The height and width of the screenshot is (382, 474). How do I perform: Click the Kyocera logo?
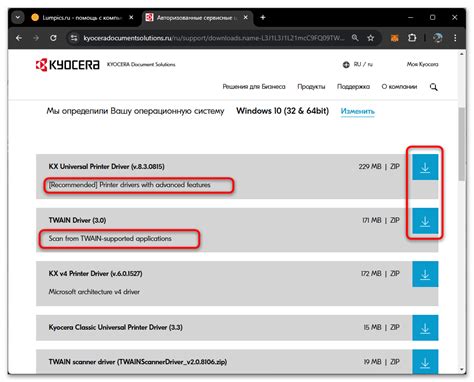pyautogui.click(x=67, y=65)
